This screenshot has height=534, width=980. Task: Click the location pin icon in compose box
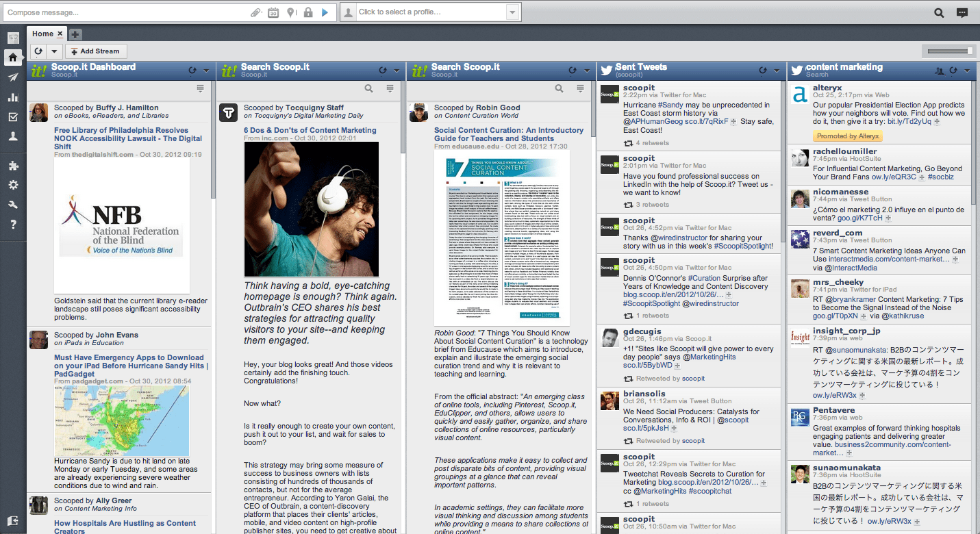tap(291, 12)
